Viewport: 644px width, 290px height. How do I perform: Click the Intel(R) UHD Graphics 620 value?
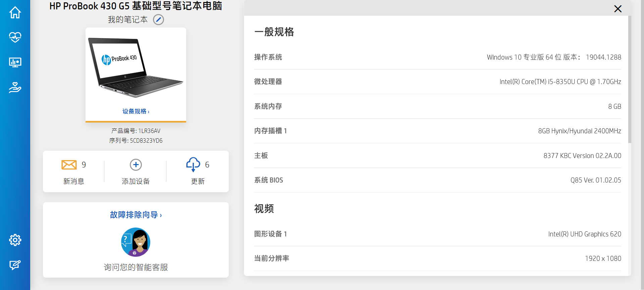pos(585,234)
